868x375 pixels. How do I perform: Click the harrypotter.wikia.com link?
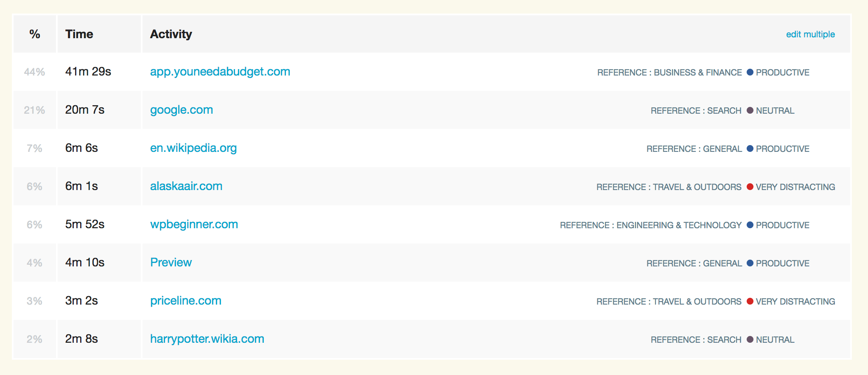click(x=207, y=339)
